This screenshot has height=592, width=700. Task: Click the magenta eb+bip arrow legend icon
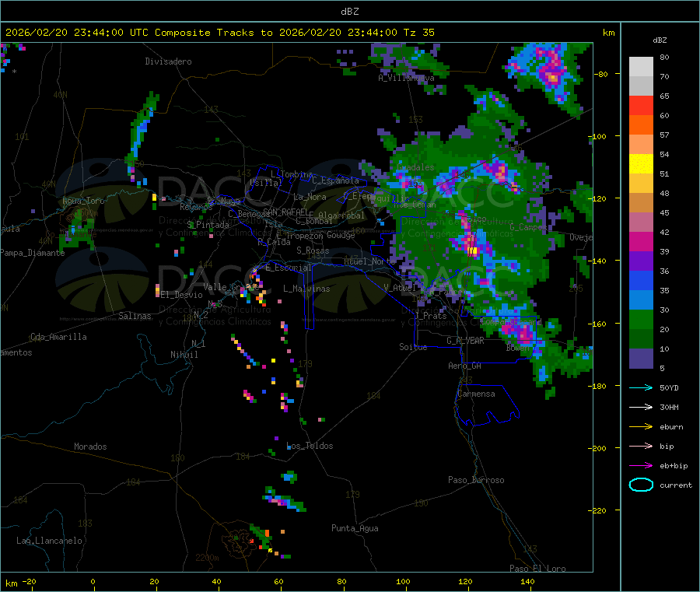pos(641,466)
